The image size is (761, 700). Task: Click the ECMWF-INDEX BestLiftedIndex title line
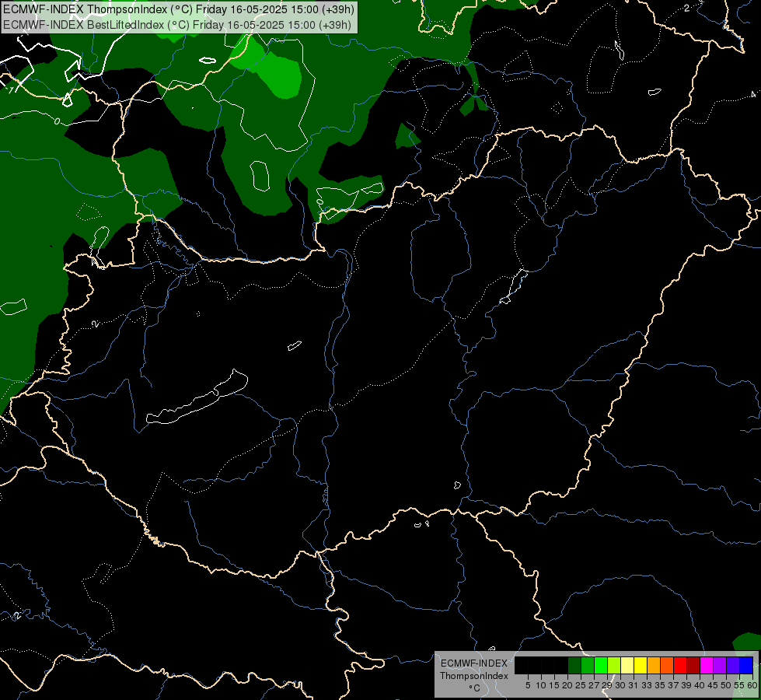click(x=176, y=25)
